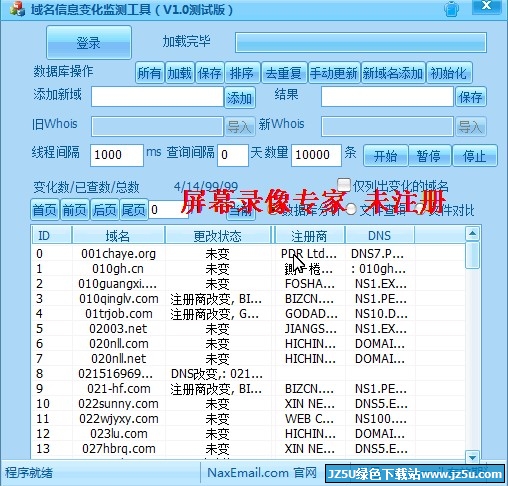508x486 pixels.
Task: Click the 新域名添加 button
Action: (393, 72)
